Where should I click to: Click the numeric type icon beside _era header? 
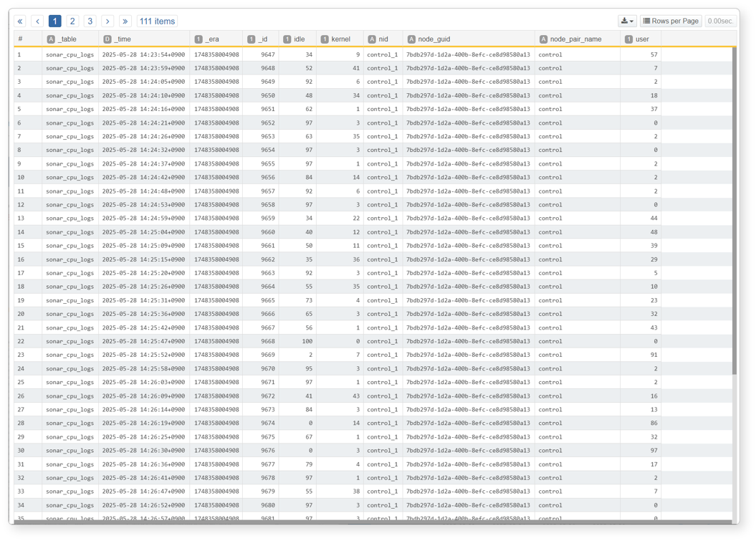[198, 39]
